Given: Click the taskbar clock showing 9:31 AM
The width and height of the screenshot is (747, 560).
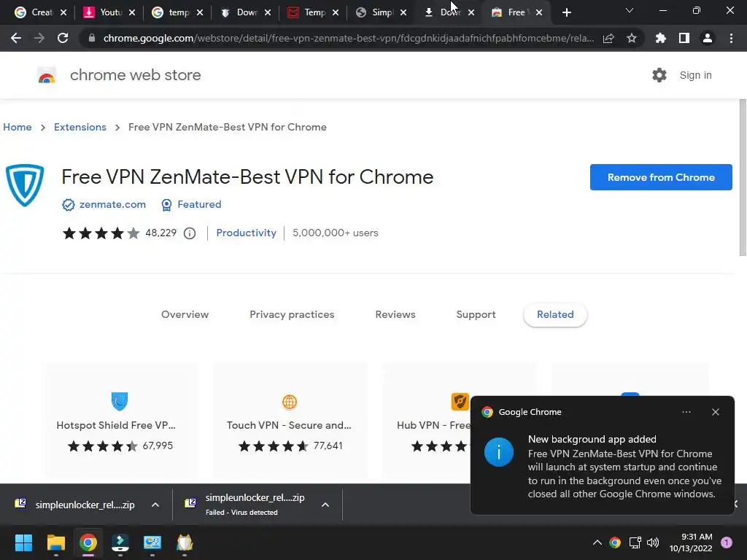Looking at the screenshot, I should (691, 542).
